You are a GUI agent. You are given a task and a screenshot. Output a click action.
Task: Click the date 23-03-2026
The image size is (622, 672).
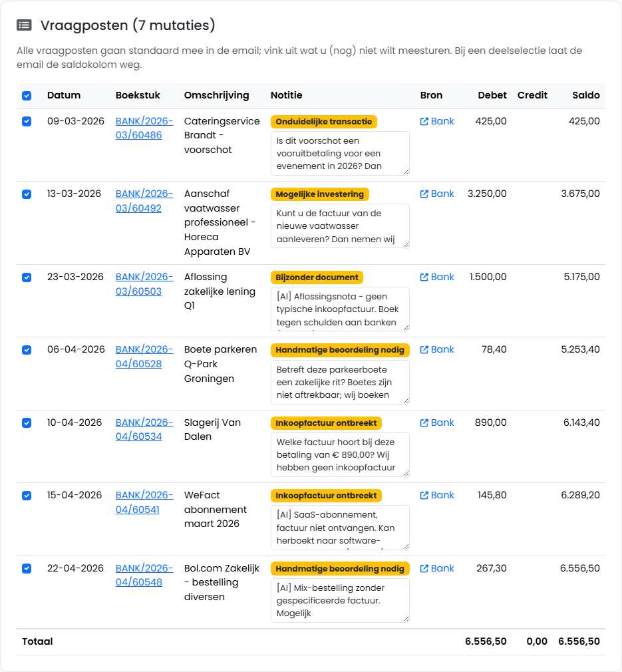click(75, 277)
